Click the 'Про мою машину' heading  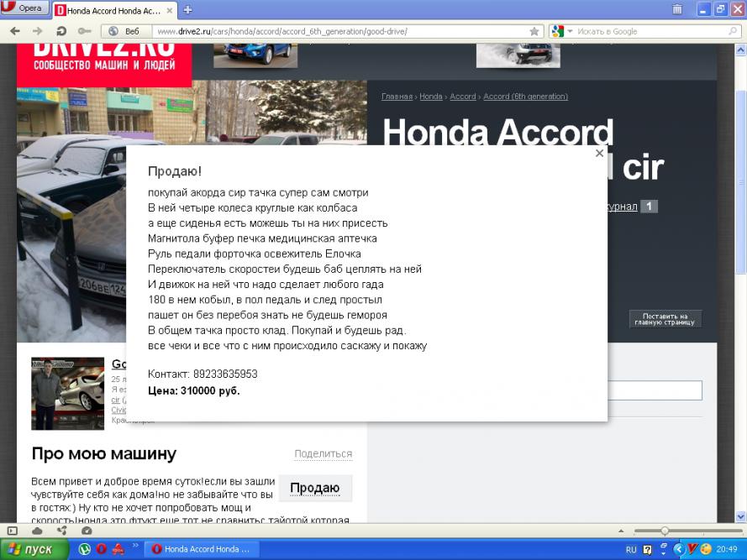pos(104,454)
